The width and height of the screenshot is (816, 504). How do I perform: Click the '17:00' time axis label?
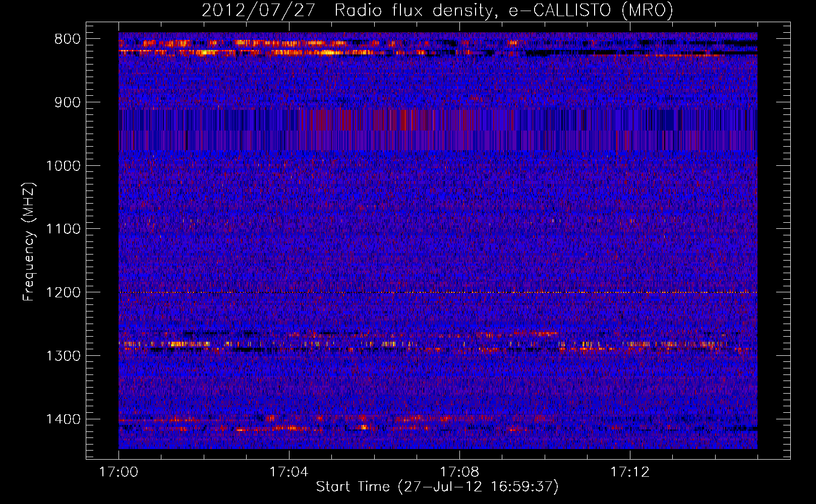point(119,472)
